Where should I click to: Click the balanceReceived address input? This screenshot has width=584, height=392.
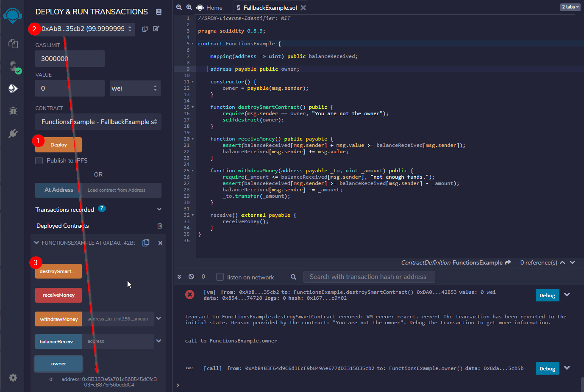(x=118, y=341)
